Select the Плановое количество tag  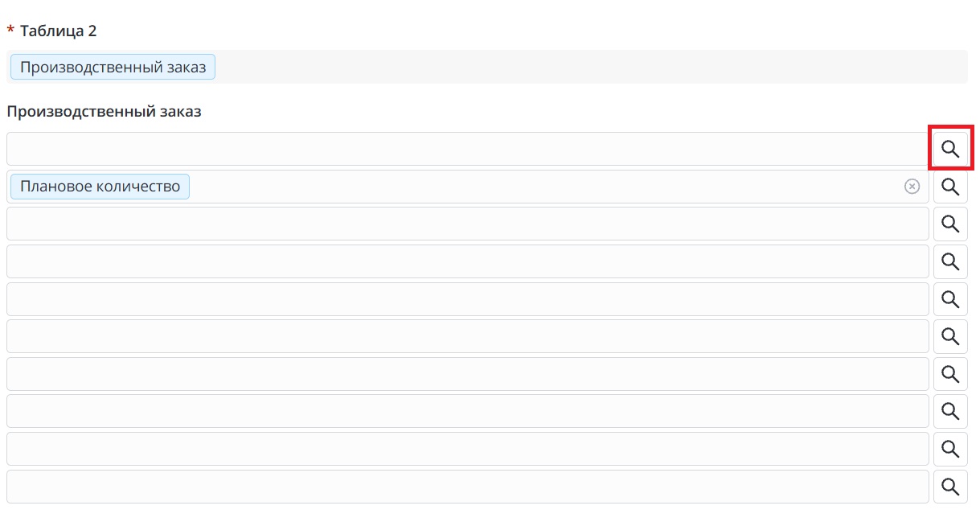(x=100, y=187)
